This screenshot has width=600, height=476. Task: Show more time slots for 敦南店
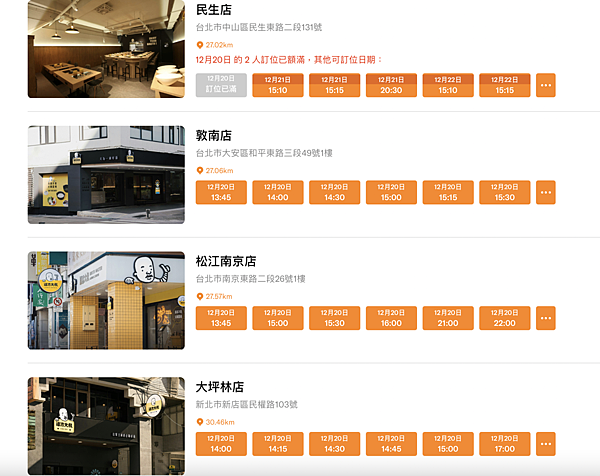pyautogui.click(x=546, y=192)
